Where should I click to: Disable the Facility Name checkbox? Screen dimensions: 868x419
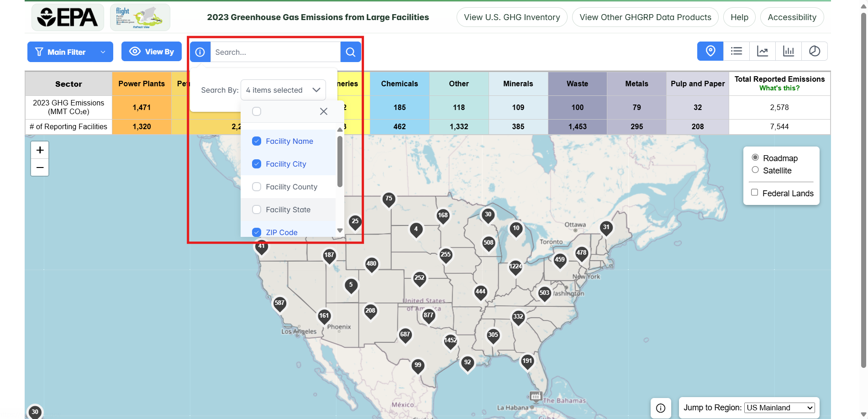click(257, 141)
